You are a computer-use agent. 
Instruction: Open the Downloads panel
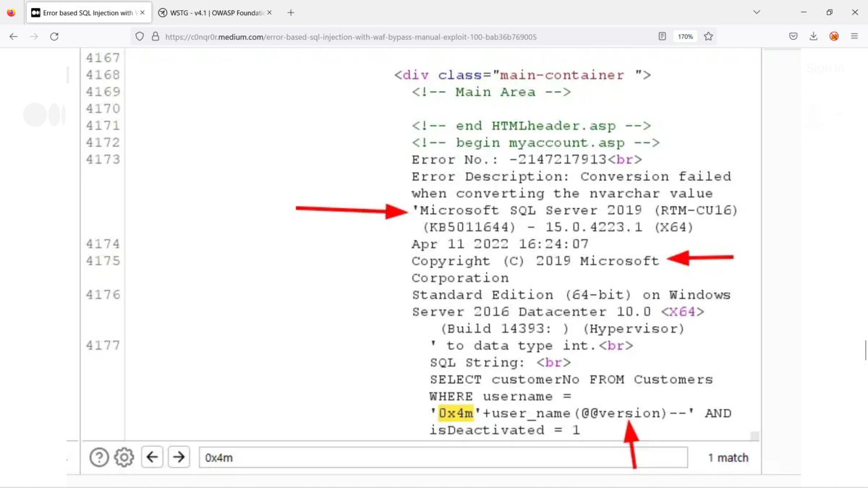click(x=814, y=36)
